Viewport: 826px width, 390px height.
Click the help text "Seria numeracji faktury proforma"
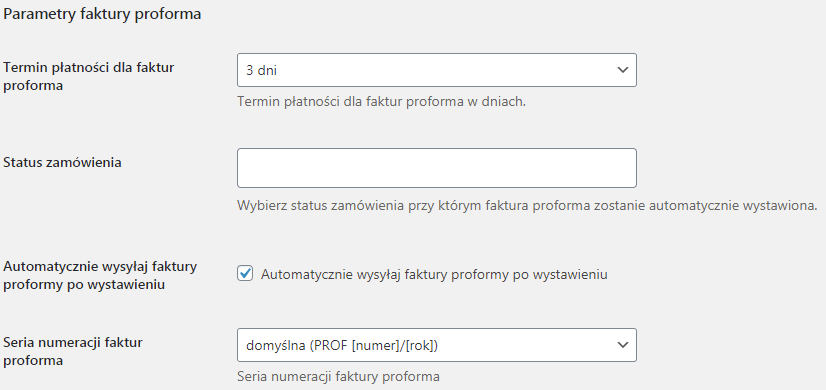coord(338,377)
